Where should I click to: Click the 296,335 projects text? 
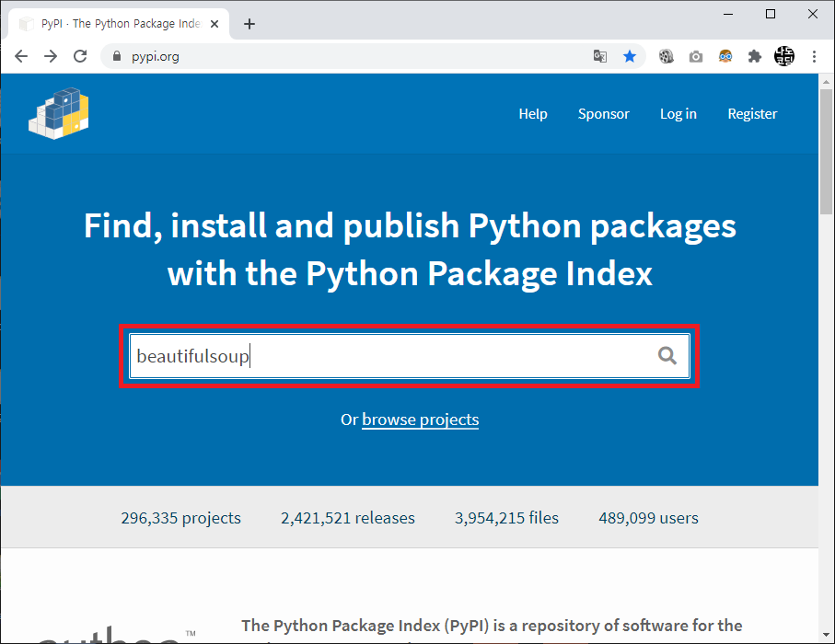180,518
